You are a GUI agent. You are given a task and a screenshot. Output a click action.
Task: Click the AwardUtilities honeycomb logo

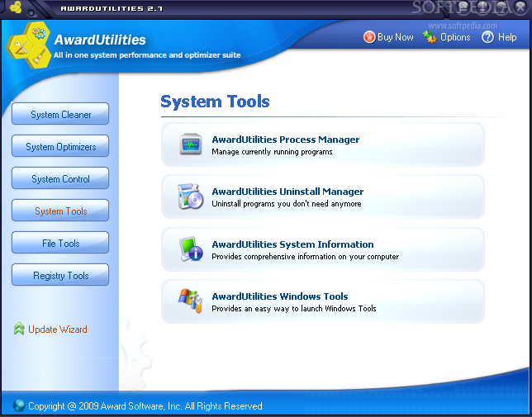(28, 45)
